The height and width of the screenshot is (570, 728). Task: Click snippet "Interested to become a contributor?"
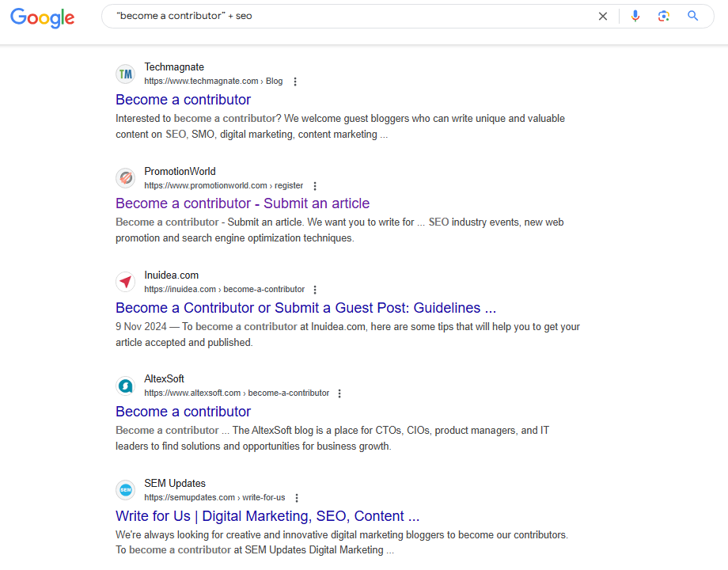click(199, 119)
